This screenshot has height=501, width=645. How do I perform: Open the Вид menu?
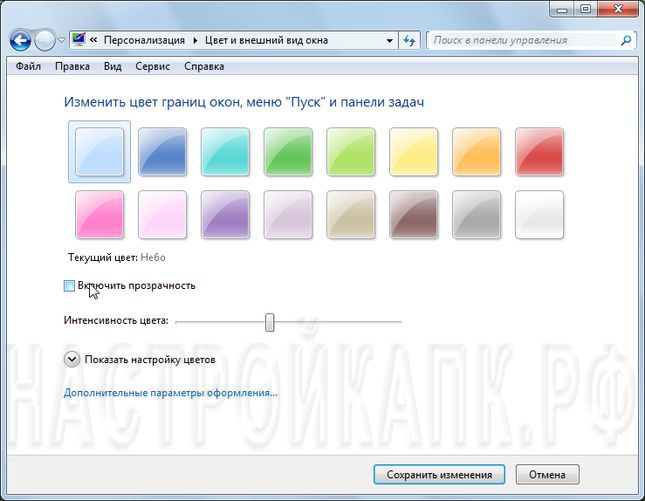click(112, 66)
